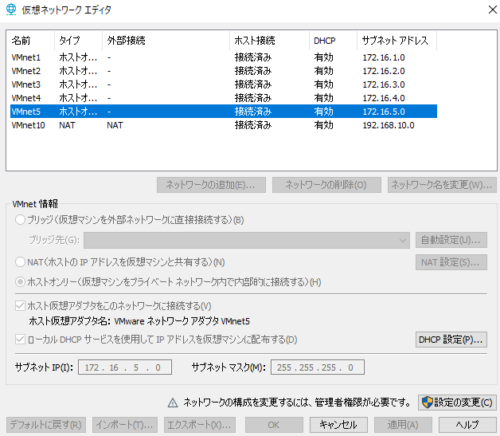This screenshot has height=436, width=500.
Task: Click the DHCP column header
Action: tap(333, 41)
